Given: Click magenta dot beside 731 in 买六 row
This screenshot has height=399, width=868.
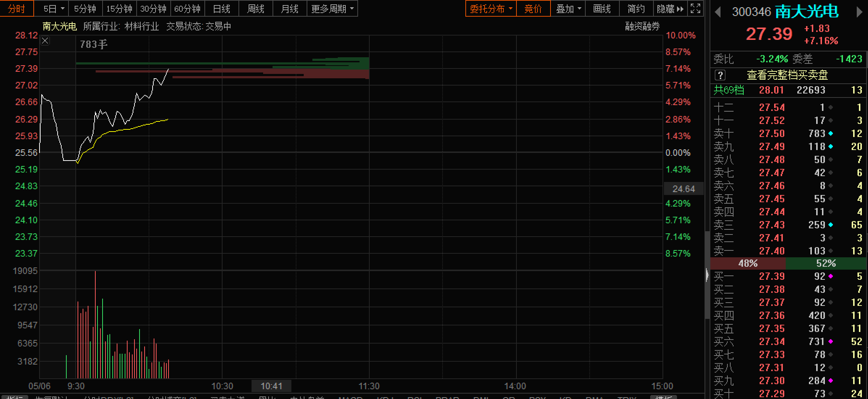Looking at the screenshot, I should (x=831, y=342).
